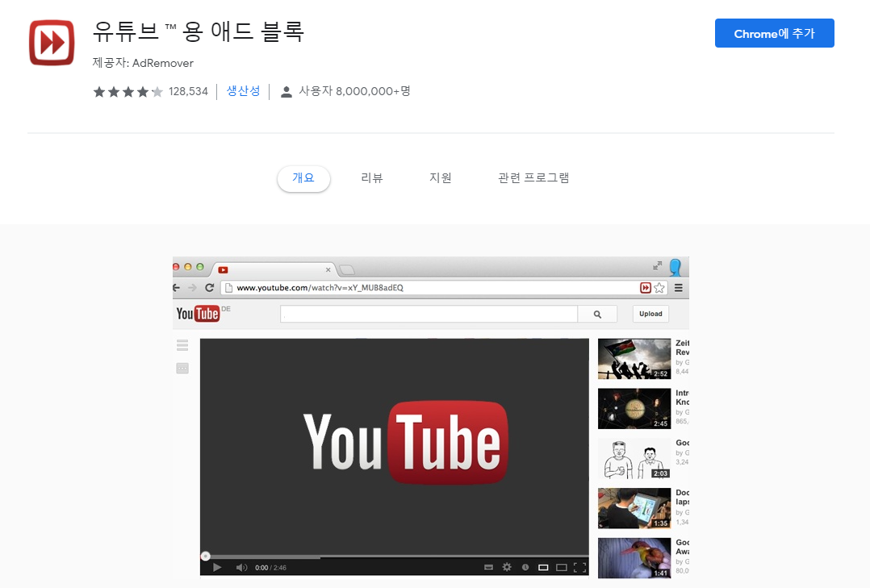Click the browser profile avatar icon

(x=676, y=267)
